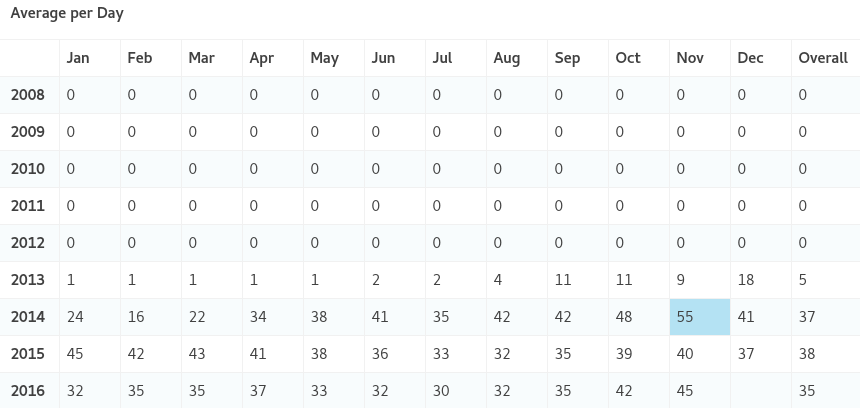Click the 2016 July value 30
The width and height of the screenshot is (860, 408).
(x=441, y=391)
